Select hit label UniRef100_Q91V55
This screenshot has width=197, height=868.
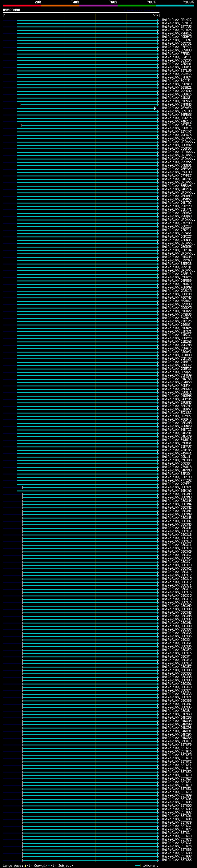(x=177, y=162)
